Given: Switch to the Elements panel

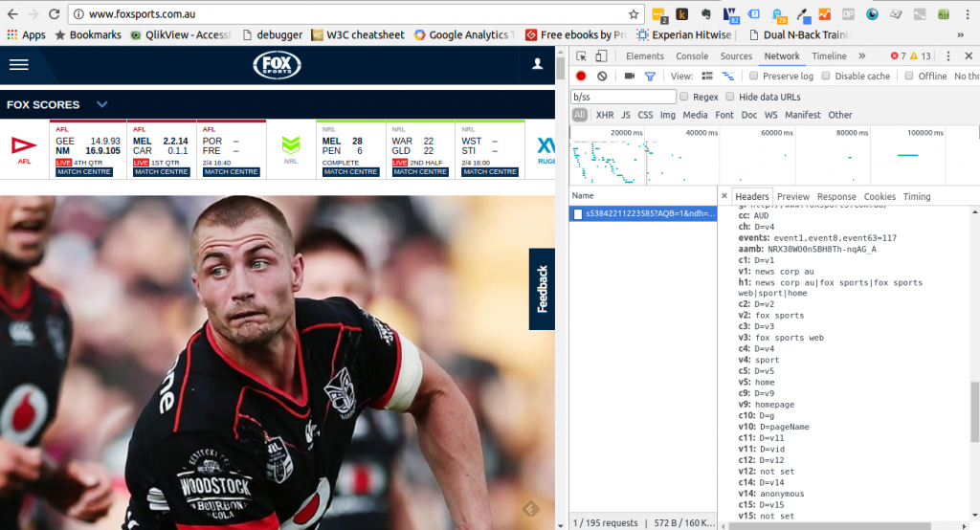Looking at the screenshot, I should coord(644,56).
